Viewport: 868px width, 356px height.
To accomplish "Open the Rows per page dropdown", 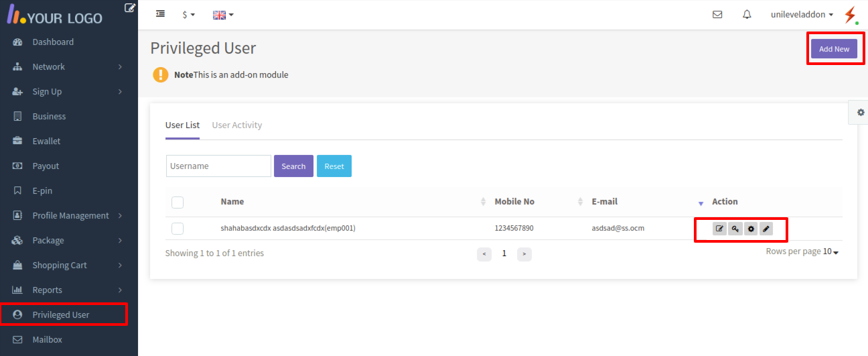I will point(830,251).
